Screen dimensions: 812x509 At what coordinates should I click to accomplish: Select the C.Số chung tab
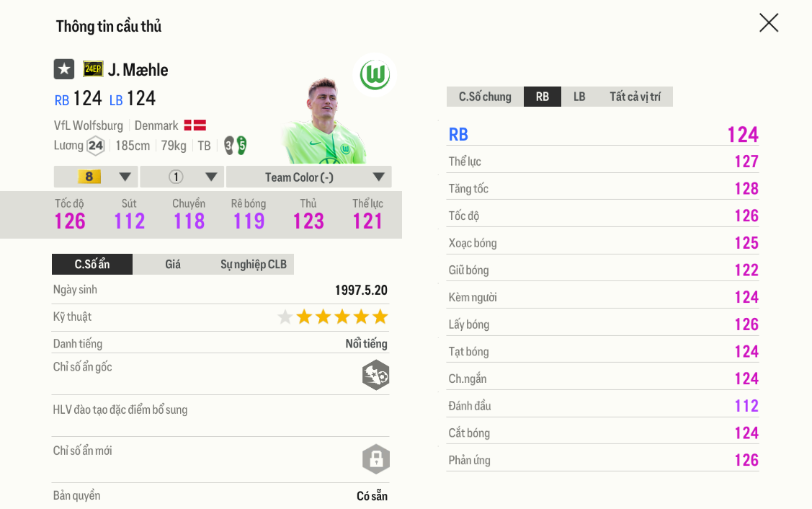coord(485,97)
